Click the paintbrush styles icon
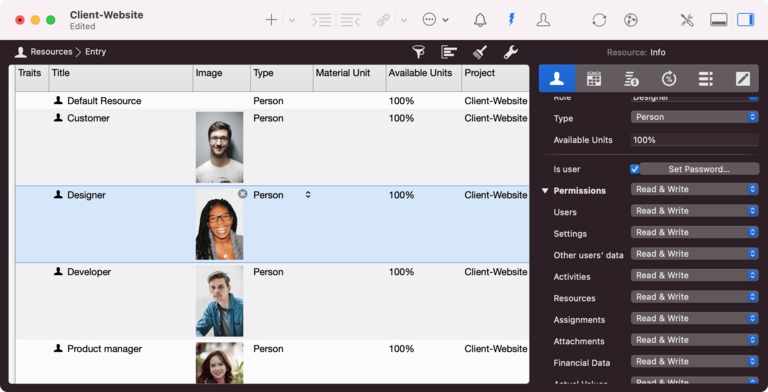This screenshot has width=768, height=392. point(480,52)
